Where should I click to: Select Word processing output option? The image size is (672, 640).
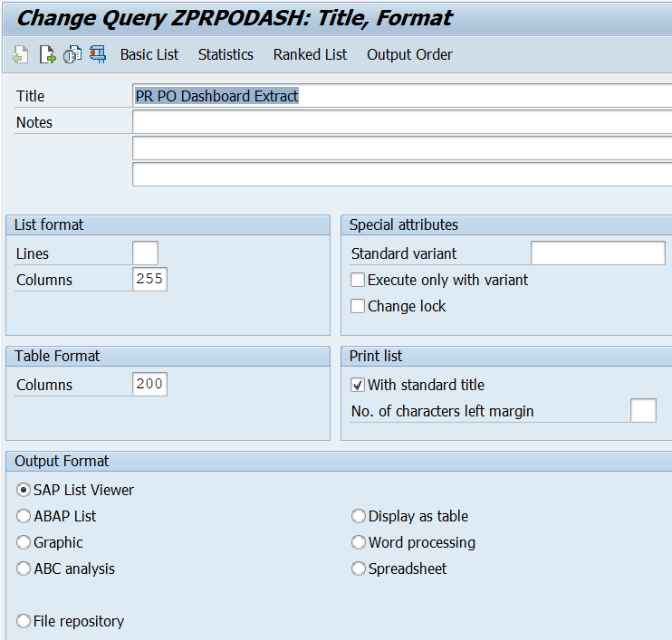coord(359,542)
